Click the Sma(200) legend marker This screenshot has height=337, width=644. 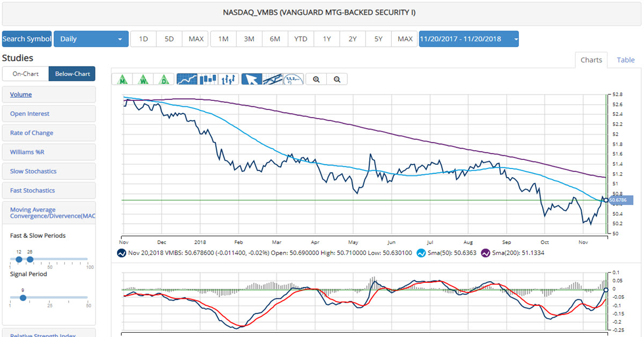[x=486, y=253]
